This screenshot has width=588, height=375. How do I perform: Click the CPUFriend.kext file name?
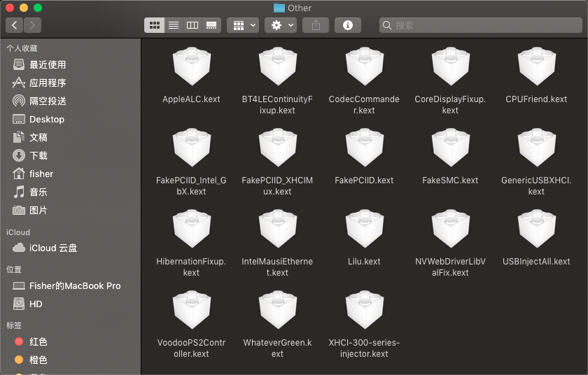click(x=536, y=99)
